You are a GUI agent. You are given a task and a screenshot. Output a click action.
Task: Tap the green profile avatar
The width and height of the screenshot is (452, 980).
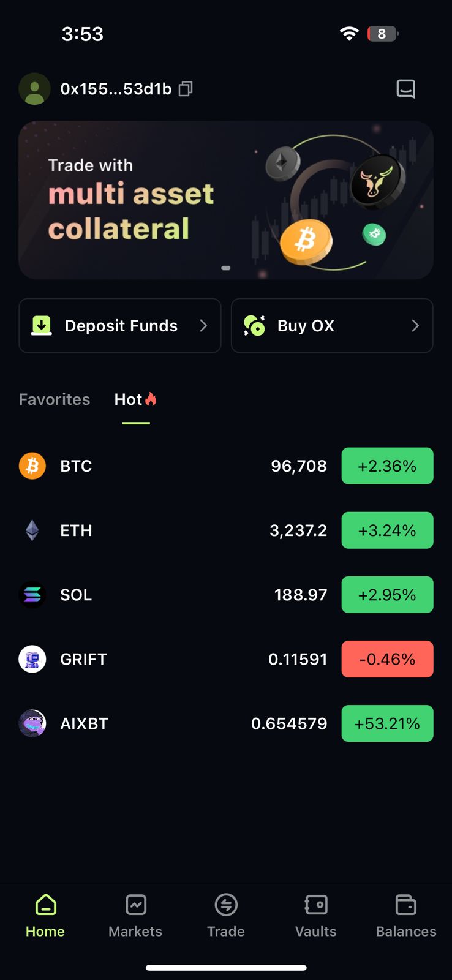pyautogui.click(x=34, y=89)
